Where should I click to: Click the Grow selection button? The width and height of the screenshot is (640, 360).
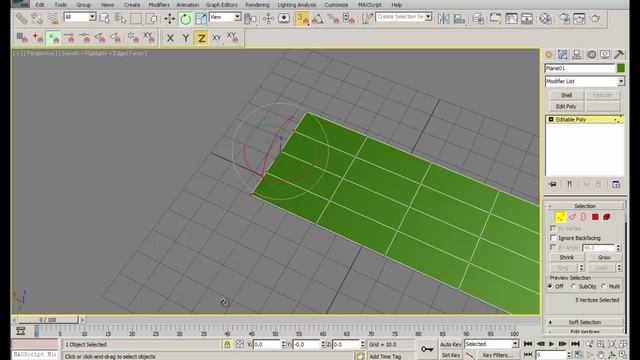[x=604, y=258]
